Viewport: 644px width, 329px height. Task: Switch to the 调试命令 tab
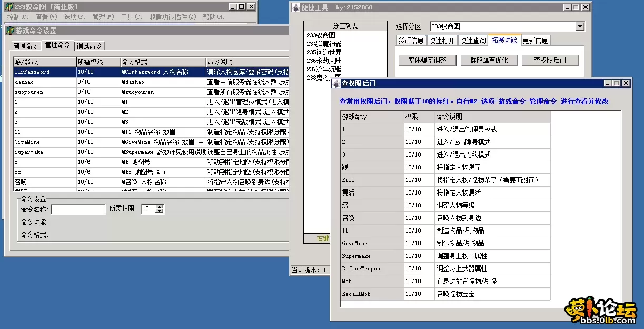pos(89,46)
